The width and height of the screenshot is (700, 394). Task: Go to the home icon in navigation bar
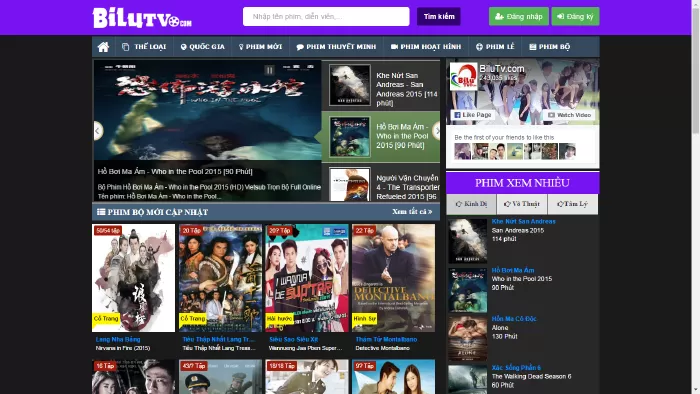(x=103, y=47)
